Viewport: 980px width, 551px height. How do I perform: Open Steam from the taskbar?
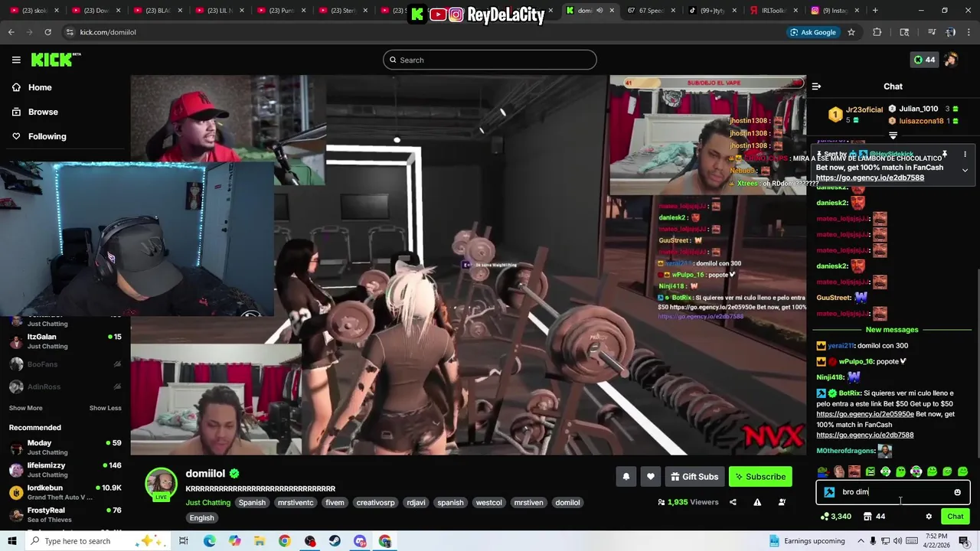[x=335, y=541]
